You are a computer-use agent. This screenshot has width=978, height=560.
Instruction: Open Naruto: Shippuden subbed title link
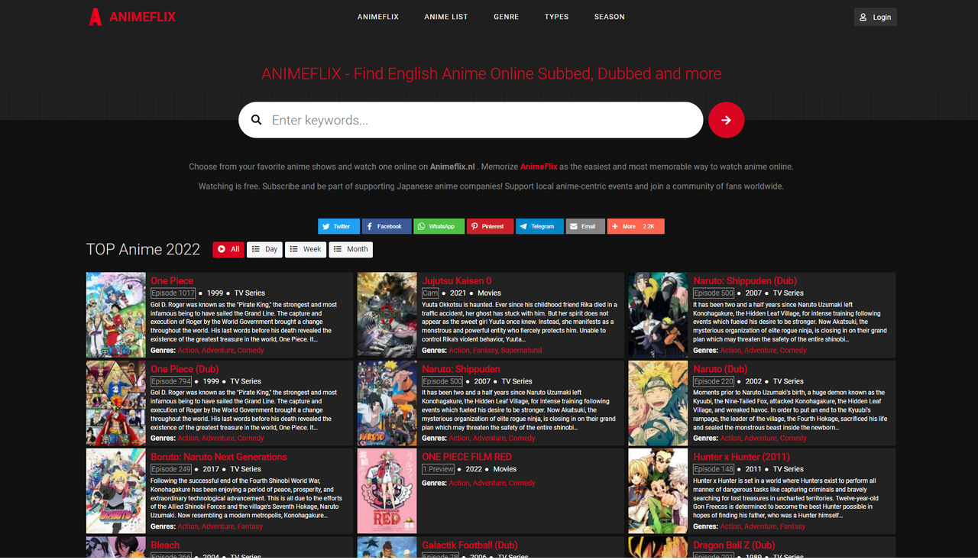pyautogui.click(x=461, y=369)
